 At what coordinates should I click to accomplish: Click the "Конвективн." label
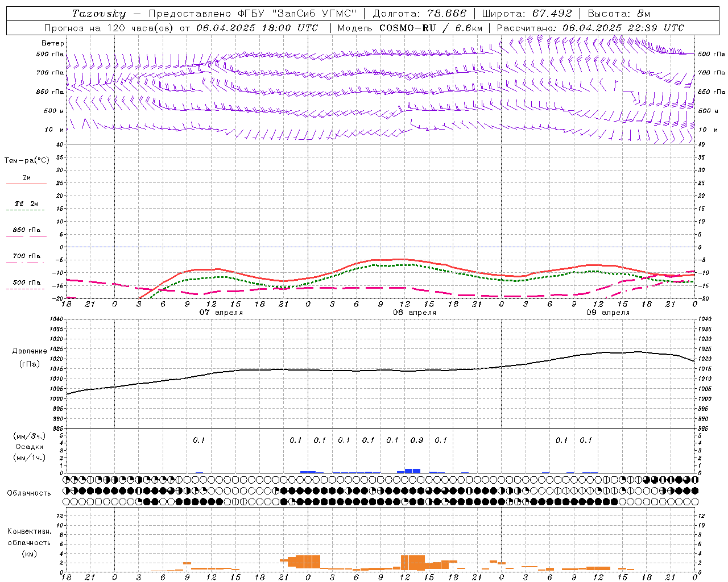click(29, 531)
